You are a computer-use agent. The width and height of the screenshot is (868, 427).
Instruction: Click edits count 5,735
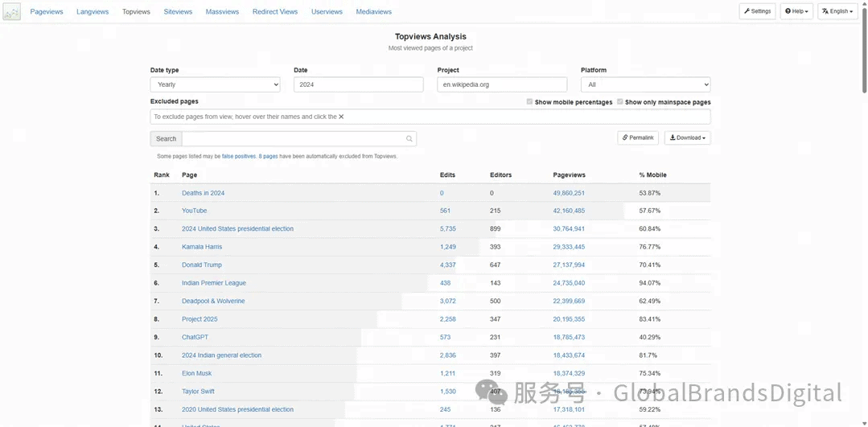(448, 229)
